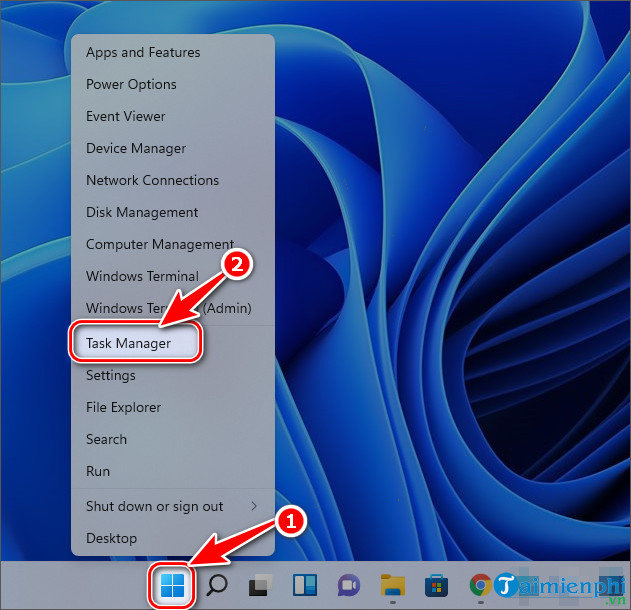
Task: Open Power Options from menu
Action: [x=173, y=84]
